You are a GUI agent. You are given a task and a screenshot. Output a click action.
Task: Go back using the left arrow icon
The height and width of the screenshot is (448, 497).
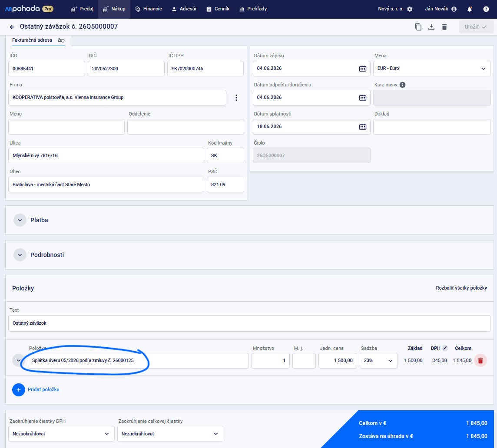point(12,27)
